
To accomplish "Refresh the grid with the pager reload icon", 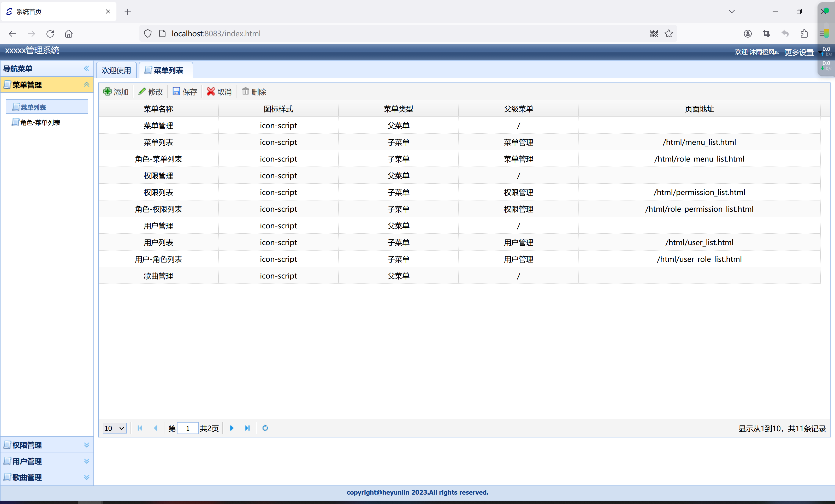I will click(265, 428).
